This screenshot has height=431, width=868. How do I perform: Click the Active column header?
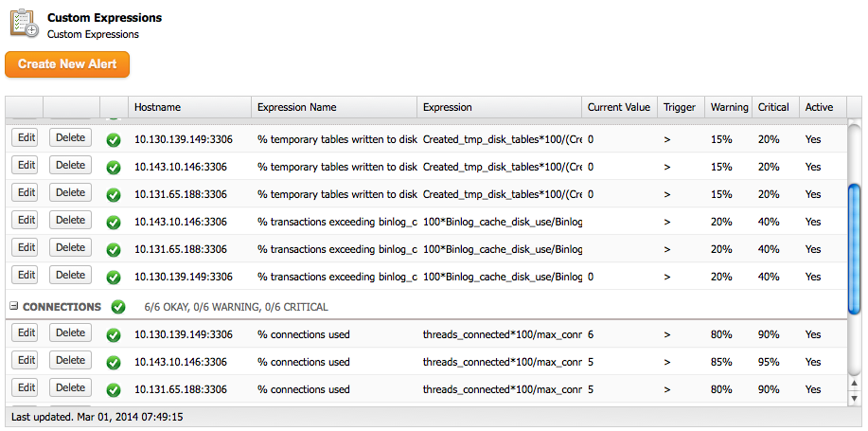819,107
